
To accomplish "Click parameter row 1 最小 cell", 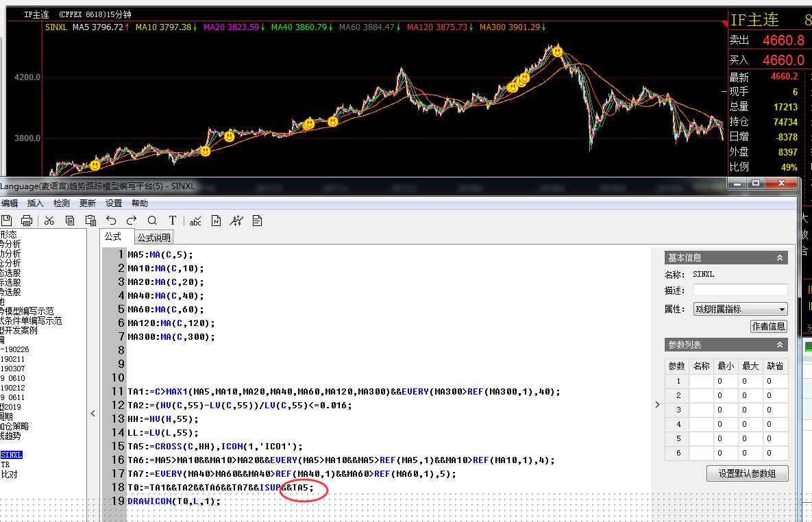I will (x=726, y=381).
